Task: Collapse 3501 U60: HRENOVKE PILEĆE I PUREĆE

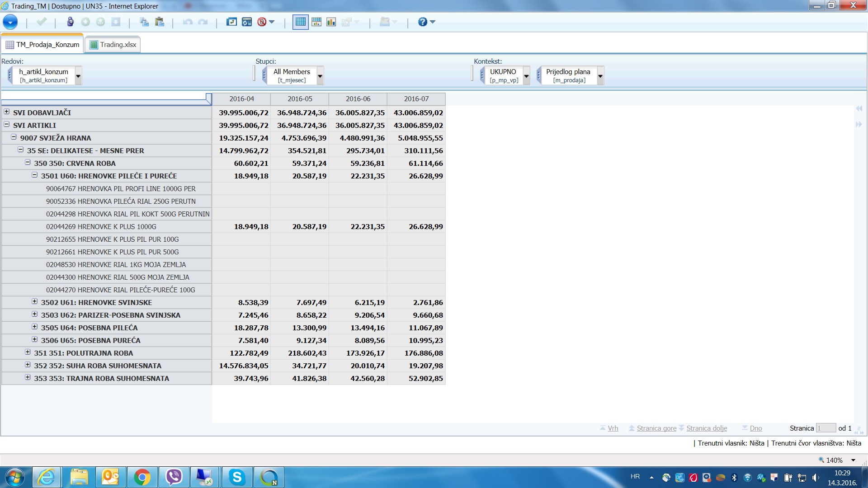Action: (x=35, y=175)
